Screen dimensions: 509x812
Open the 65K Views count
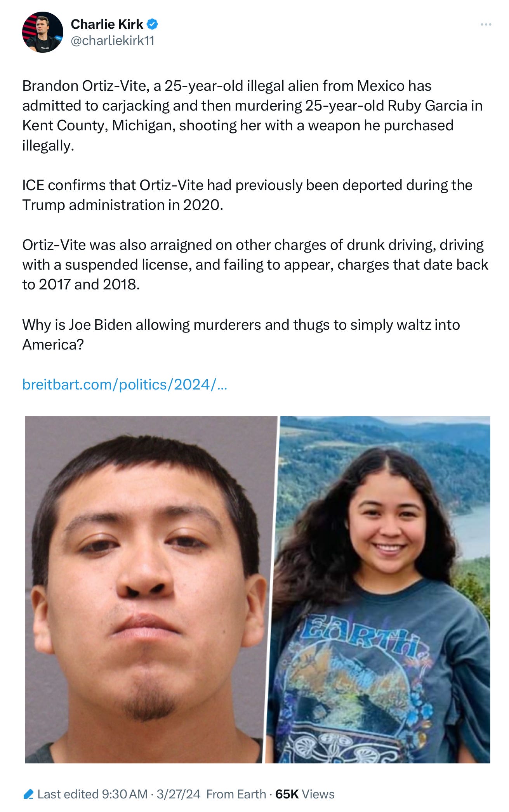(x=305, y=794)
